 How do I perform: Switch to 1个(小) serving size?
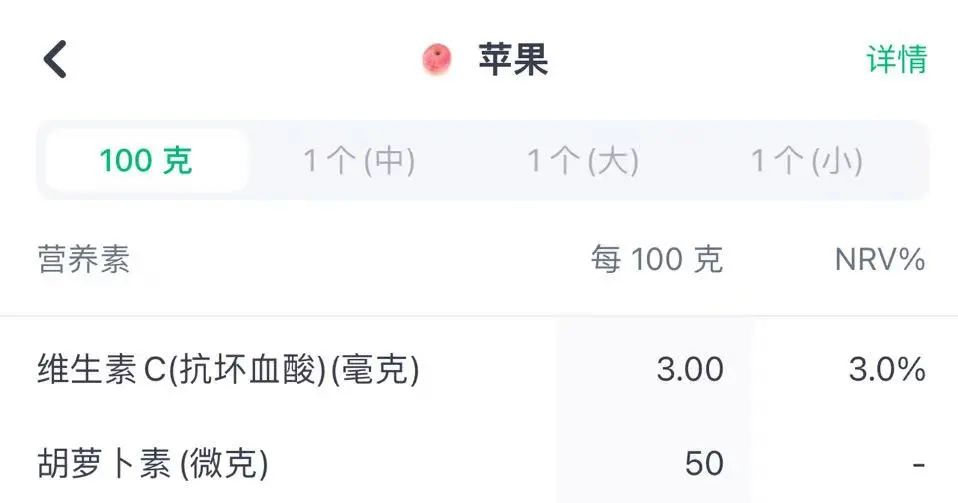[x=806, y=161]
